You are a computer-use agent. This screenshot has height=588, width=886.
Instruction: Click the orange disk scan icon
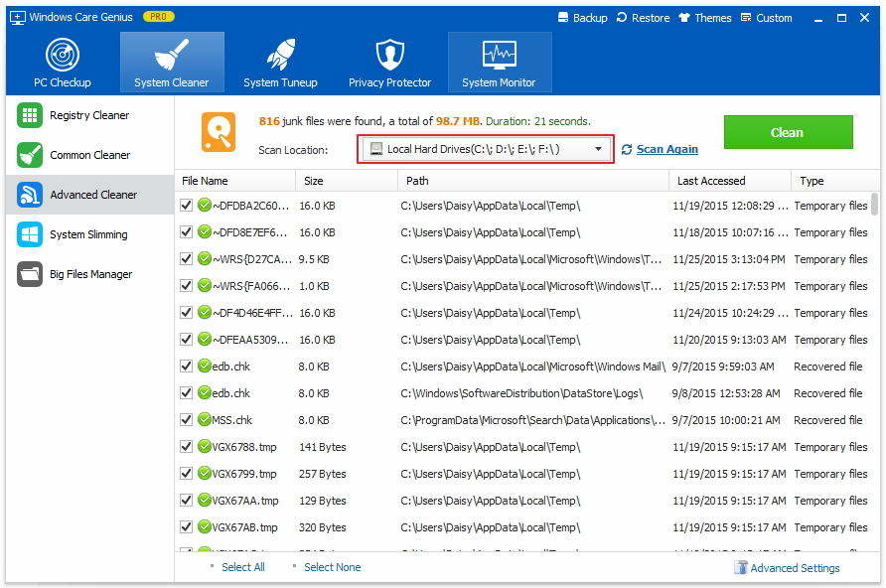click(x=219, y=132)
